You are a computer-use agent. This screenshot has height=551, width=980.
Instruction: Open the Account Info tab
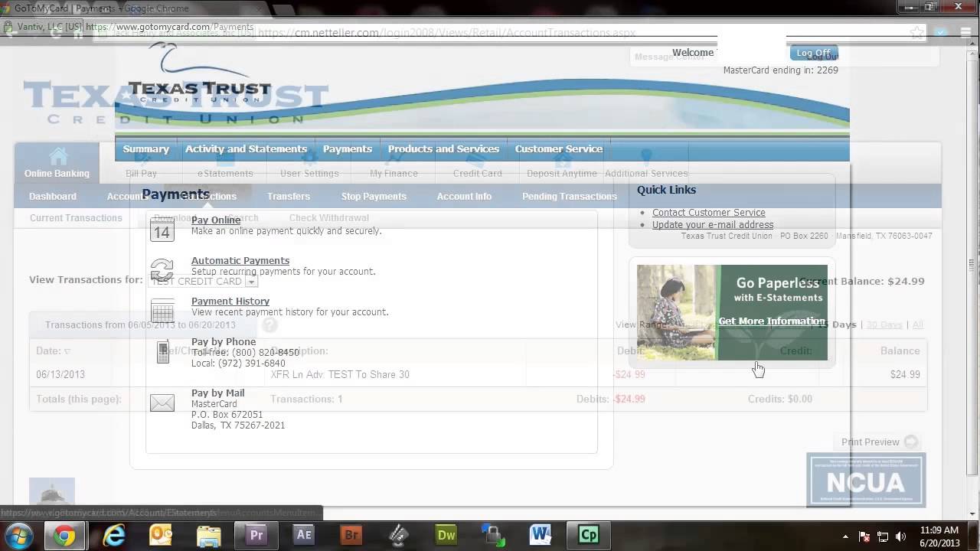[x=464, y=197]
